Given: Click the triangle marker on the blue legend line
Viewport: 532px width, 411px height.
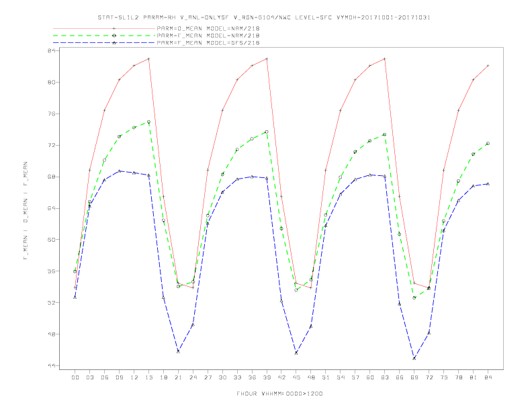Looking at the screenshot, I should click(114, 43).
